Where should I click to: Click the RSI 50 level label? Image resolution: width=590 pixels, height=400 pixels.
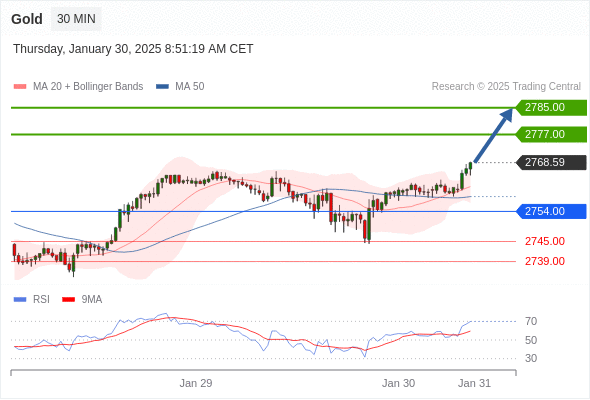pyautogui.click(x=531, y=340)
